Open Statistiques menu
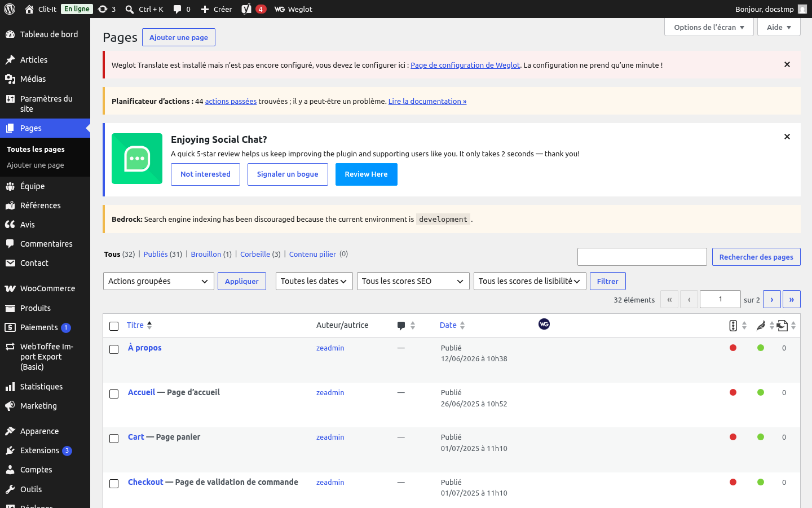 [x=45, y=387]
